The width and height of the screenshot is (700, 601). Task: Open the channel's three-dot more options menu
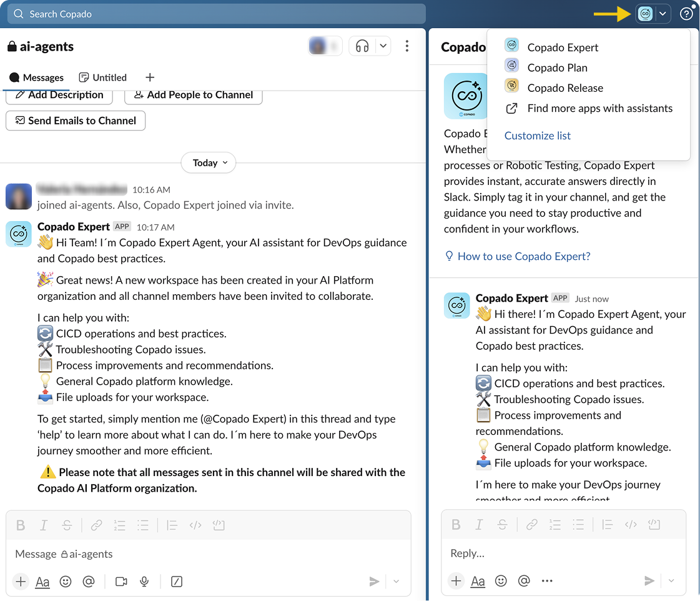[x=407, y=46]
